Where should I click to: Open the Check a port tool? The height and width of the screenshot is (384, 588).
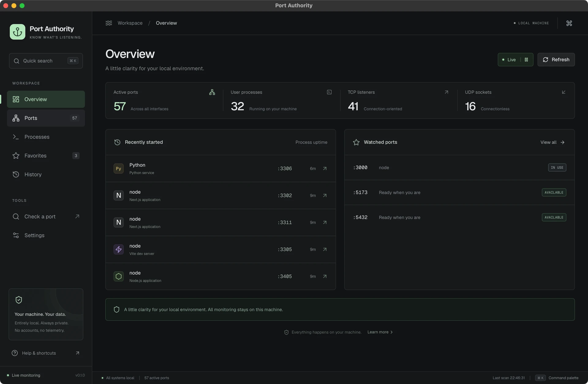click(x=46, y=217)
